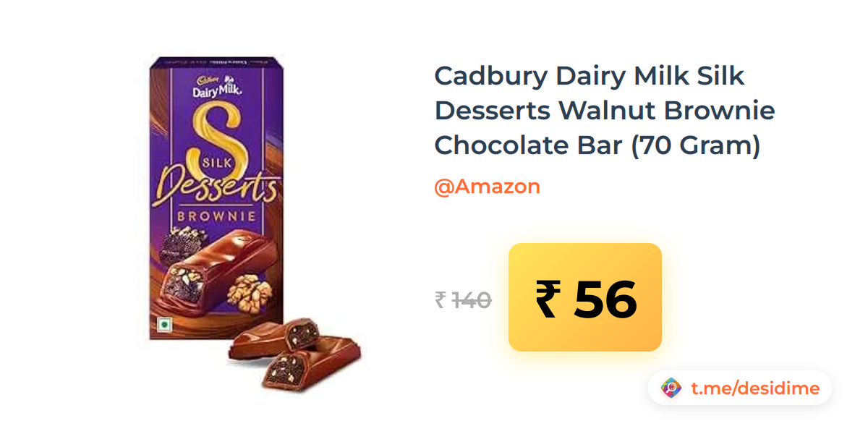The height and width of the screenshot is (434, 868).
Task: Click the rupee symbol in yellow badge
Action: pyautogui.click(x=548, y=299)
